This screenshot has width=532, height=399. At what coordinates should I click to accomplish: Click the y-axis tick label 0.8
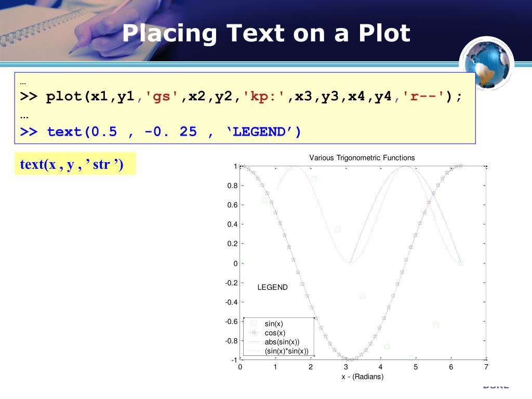[x=232, y=185]
